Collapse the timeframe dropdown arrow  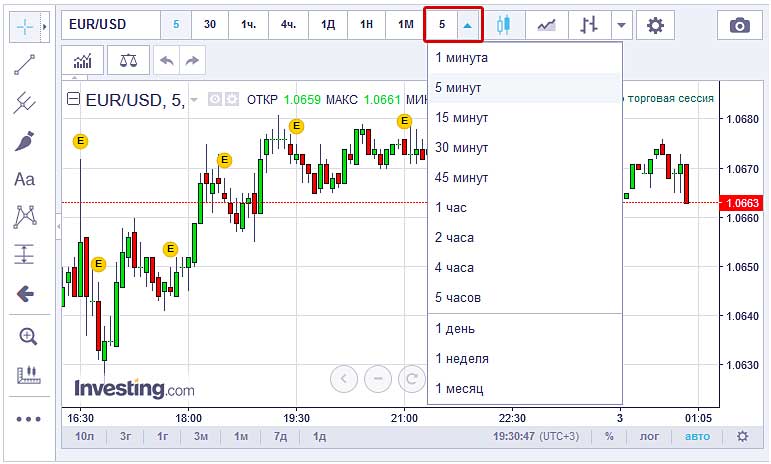pos(468,25)
